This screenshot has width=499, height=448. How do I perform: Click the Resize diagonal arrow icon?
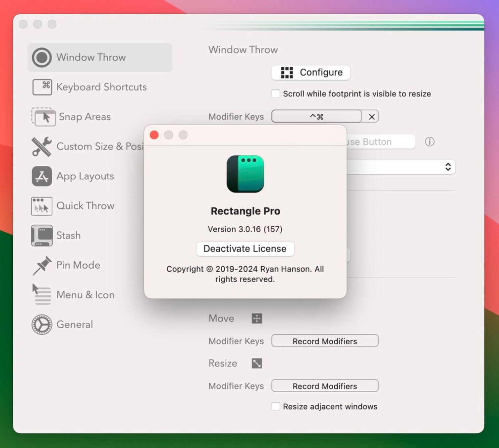(257, 363)
